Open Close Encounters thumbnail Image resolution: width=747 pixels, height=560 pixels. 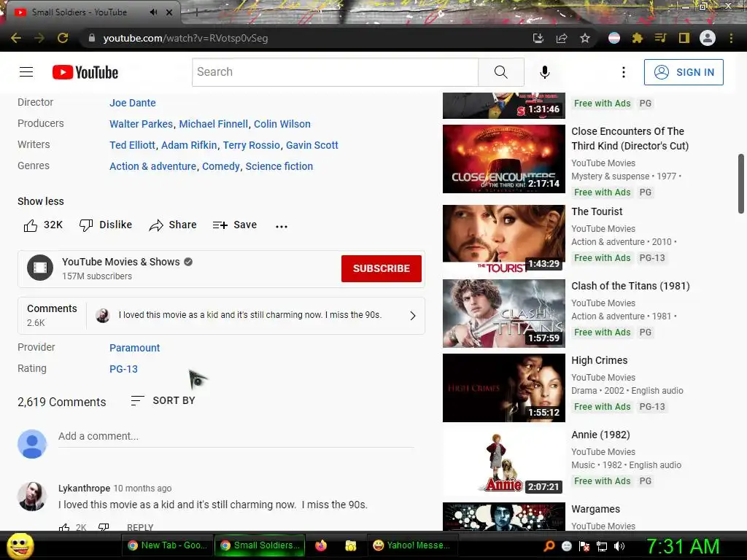[x=503, y=159]
